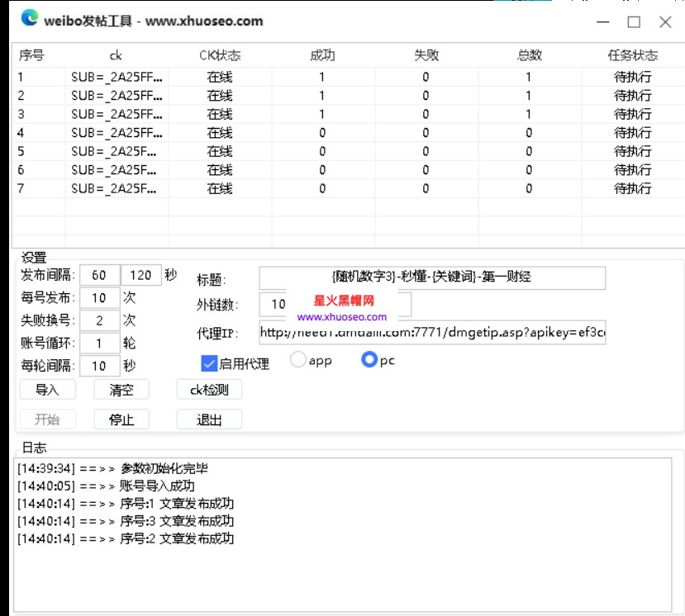Close the weibo发帖工具 window
This screenshot has width=685, height=616.
pyautogui.click(x=665, y=21)
